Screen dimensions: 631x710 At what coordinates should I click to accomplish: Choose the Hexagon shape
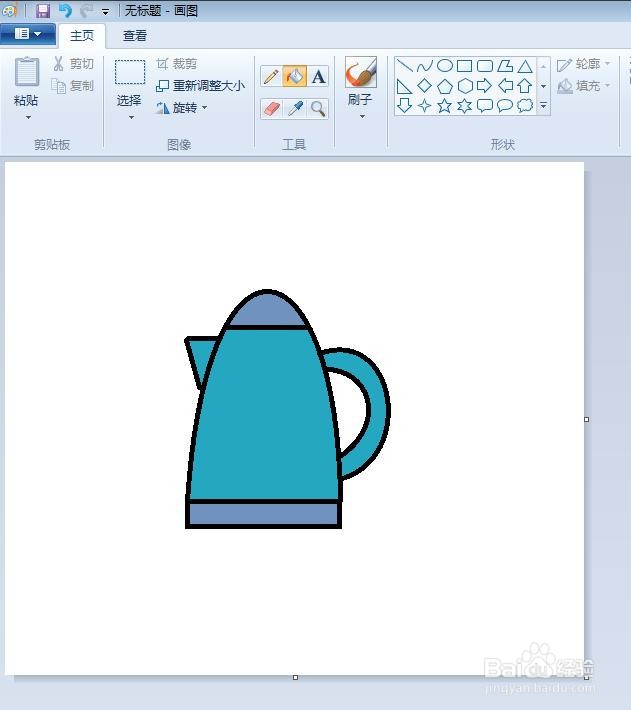pos(464,86)
